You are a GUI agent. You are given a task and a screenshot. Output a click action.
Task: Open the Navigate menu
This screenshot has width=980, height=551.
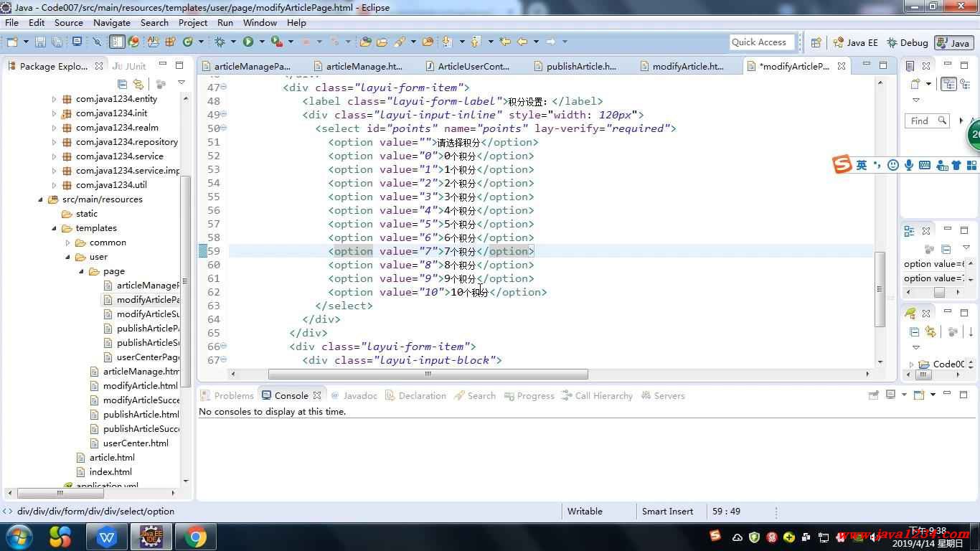pyautogui.click(x=112, y=22)
